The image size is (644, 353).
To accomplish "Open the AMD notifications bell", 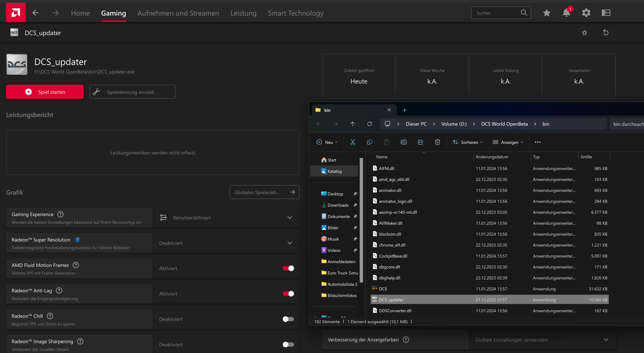I will 566,13.
